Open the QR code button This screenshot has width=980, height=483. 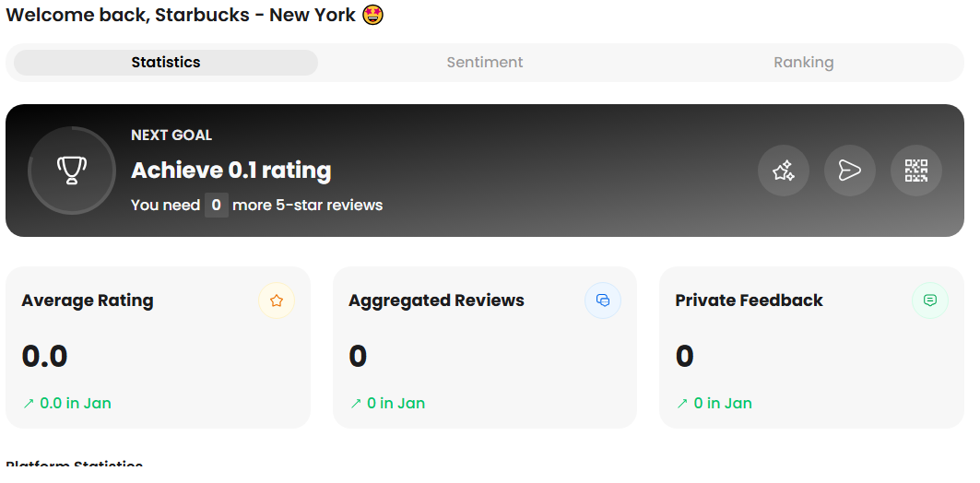click(x=916, y=171)
